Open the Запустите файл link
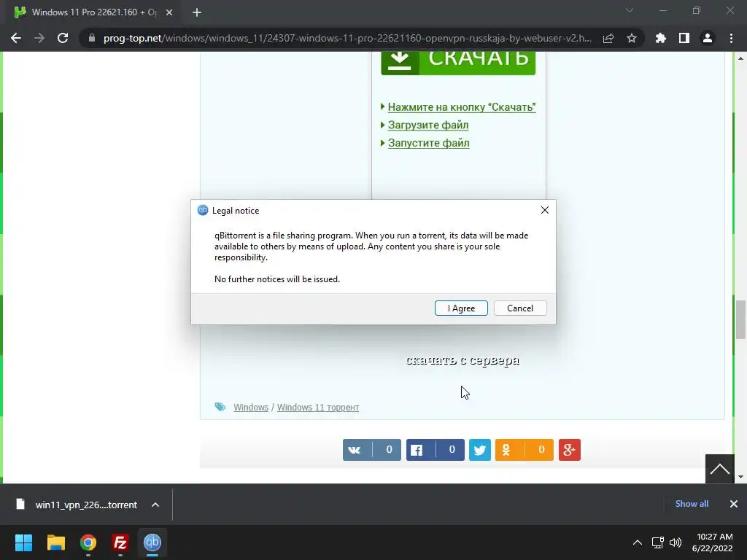This screenshot has width=747, height=560. 428,143
